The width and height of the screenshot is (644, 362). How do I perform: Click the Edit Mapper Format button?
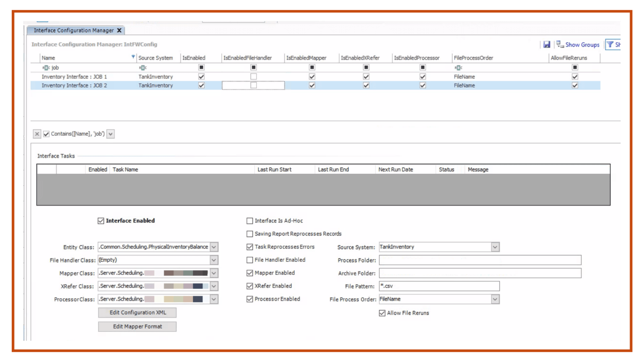138,326
